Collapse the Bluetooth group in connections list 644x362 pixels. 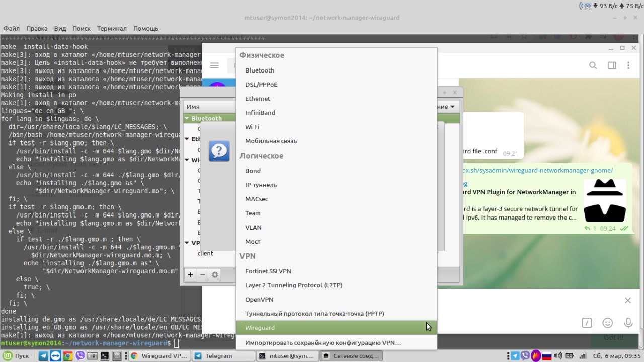pos(187,118)
